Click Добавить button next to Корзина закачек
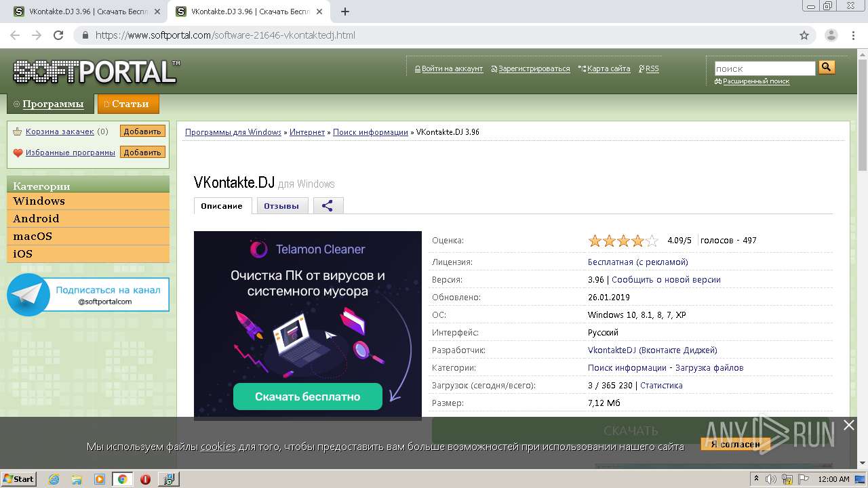The image size is (868, 488). pos(142,131)
